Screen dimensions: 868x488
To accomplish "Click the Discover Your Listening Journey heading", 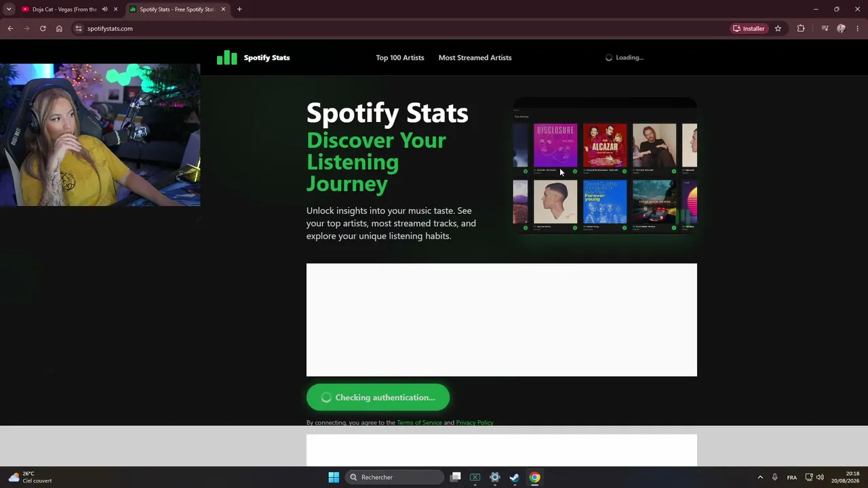I will coord(376,161).
